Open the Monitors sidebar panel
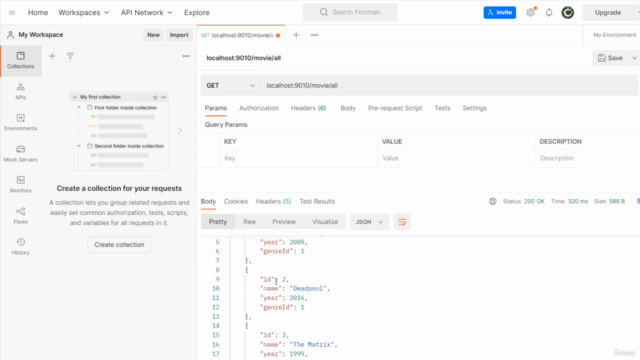Image resolution: width=640 pixels, height=360 pixels. tap(20, 184)
